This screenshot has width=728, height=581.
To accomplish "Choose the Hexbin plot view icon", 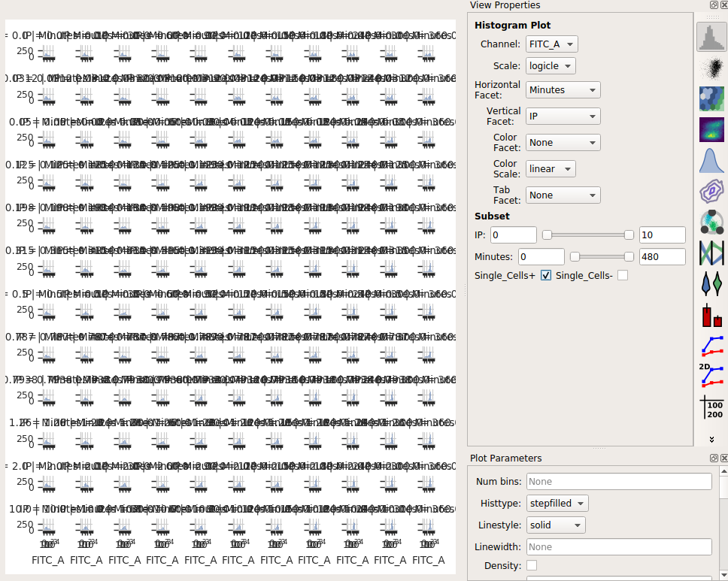I will click(x=711, y=98).
